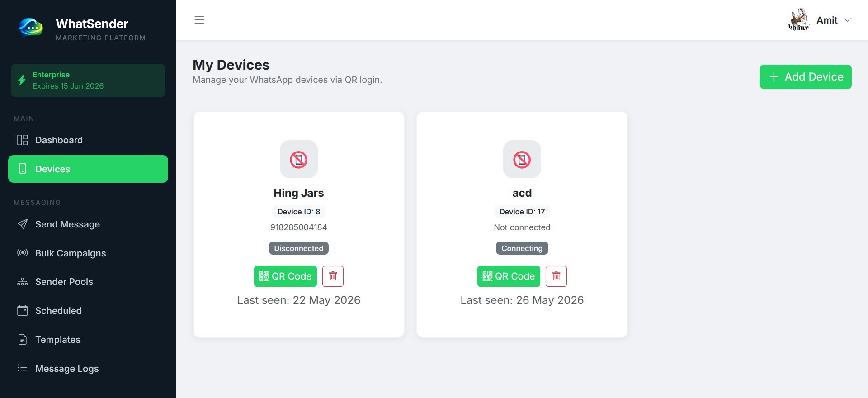
Task: Go to Send Message
Action: [x=88, y=224]
